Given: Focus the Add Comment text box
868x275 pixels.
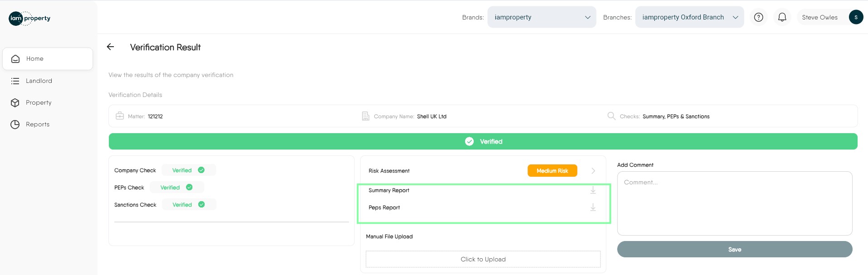Looking at the screenshot, I should tap(734, 203).
